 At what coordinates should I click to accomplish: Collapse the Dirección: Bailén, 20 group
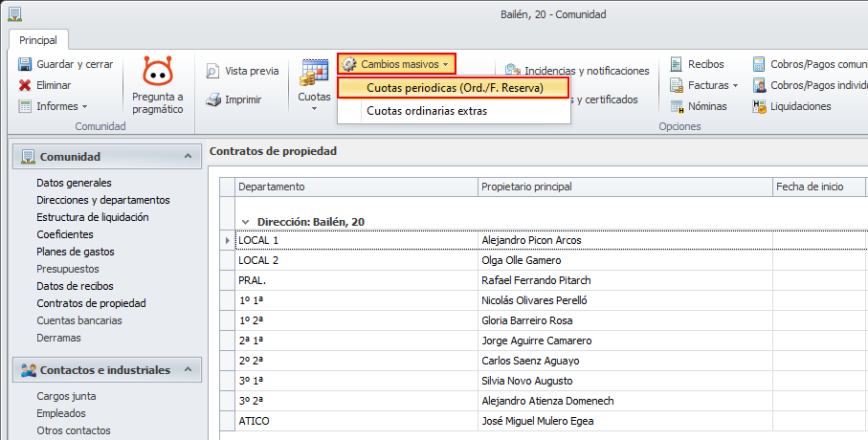pos(246,221)
